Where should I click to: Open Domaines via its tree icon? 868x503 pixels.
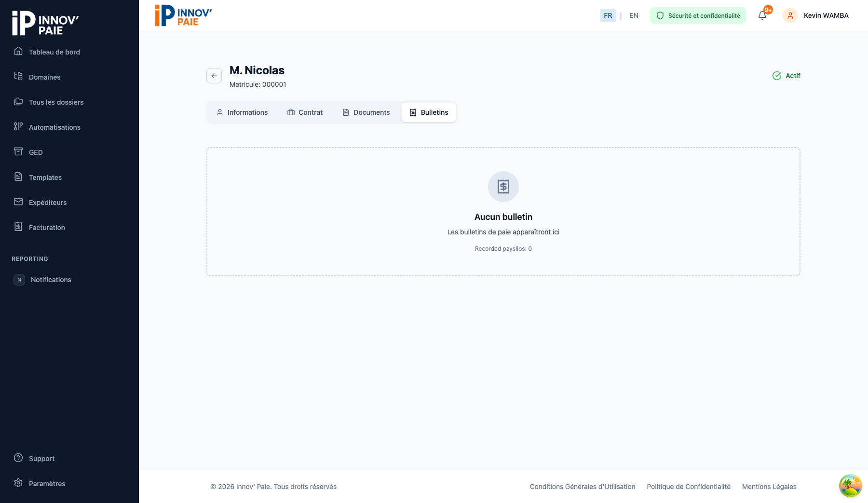[18, 76]
